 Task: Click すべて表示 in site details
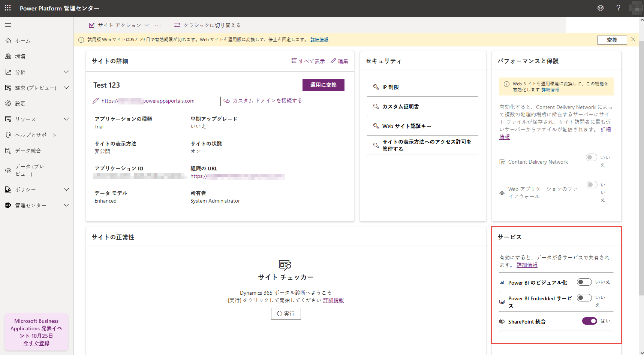coord(308,61)
